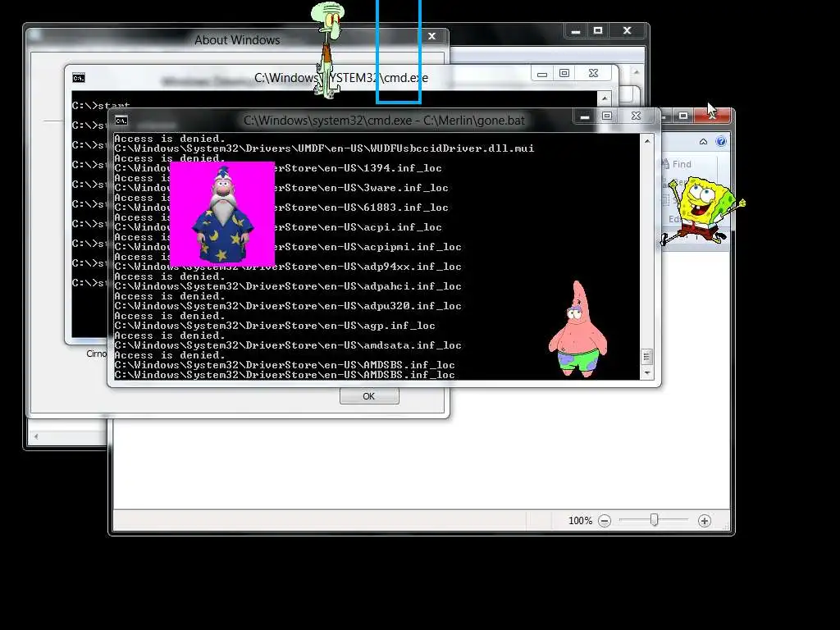This screenshot has height=630, width=840.
Task: Close the About Windows dialog
Action: [431, 36]
